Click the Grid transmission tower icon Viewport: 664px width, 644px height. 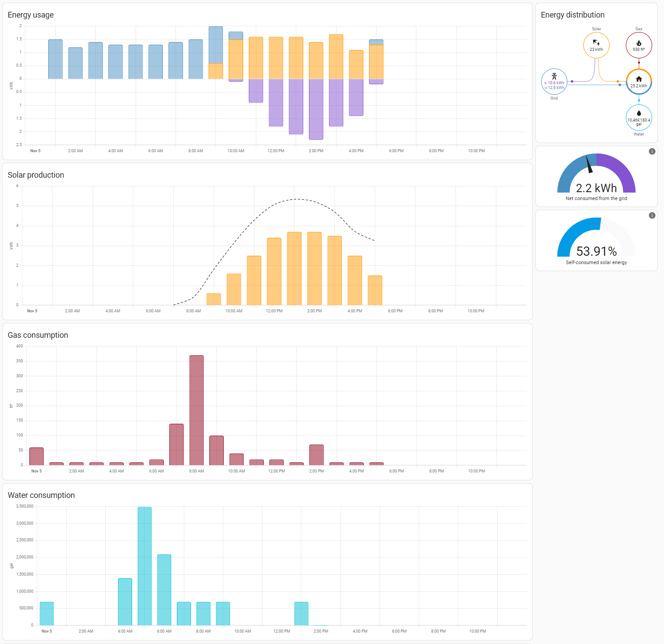click(x=554, y=76)
